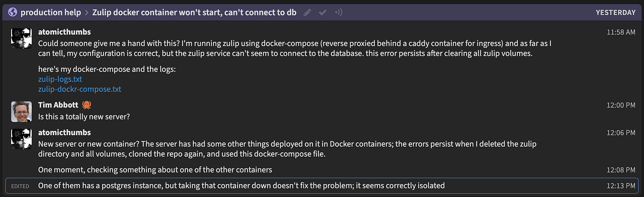The image size is (644, 197).
Task: Click the octopus emoji beside Tim Abbott
Action: click(x=86, y=106)
